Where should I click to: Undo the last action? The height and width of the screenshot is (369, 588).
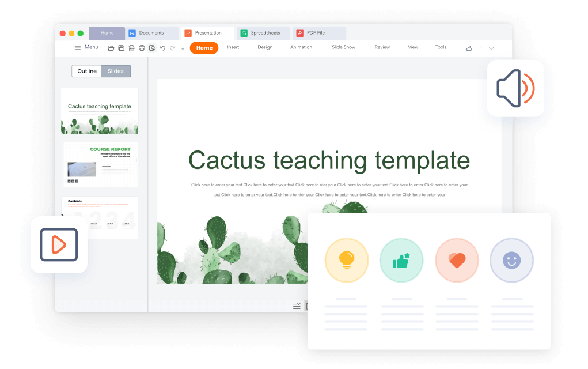163,48
